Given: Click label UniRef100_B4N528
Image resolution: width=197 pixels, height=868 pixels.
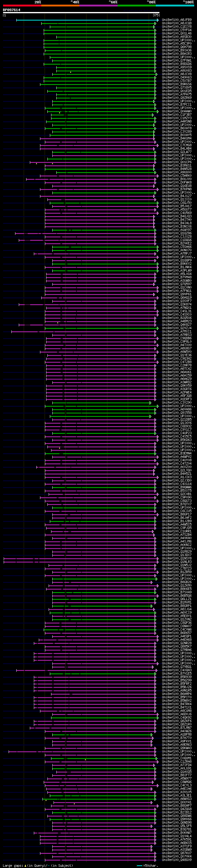Looking at the screenshot, I should point(177,169).
